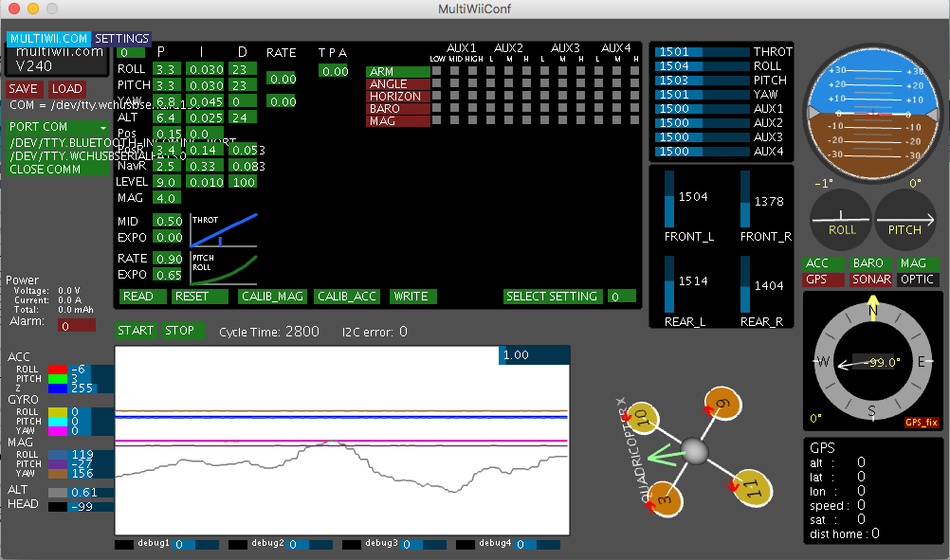
Task: Switch to the MULTIWII.COM tab
Action: tap(48, 39)
